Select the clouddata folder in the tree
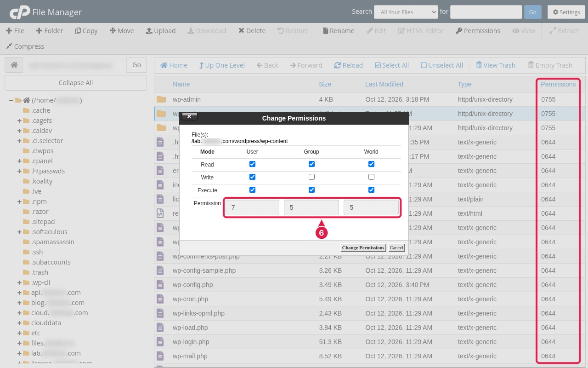 [46, 323]
